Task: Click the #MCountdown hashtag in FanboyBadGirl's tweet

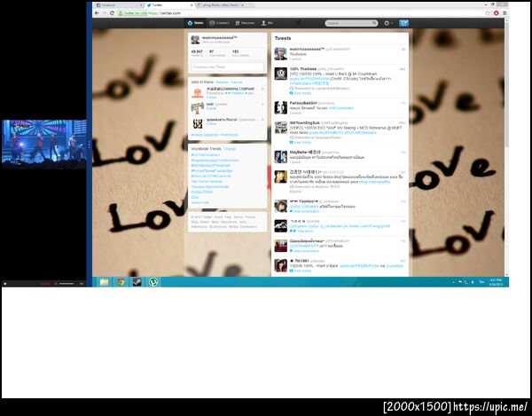Action: 340,108
